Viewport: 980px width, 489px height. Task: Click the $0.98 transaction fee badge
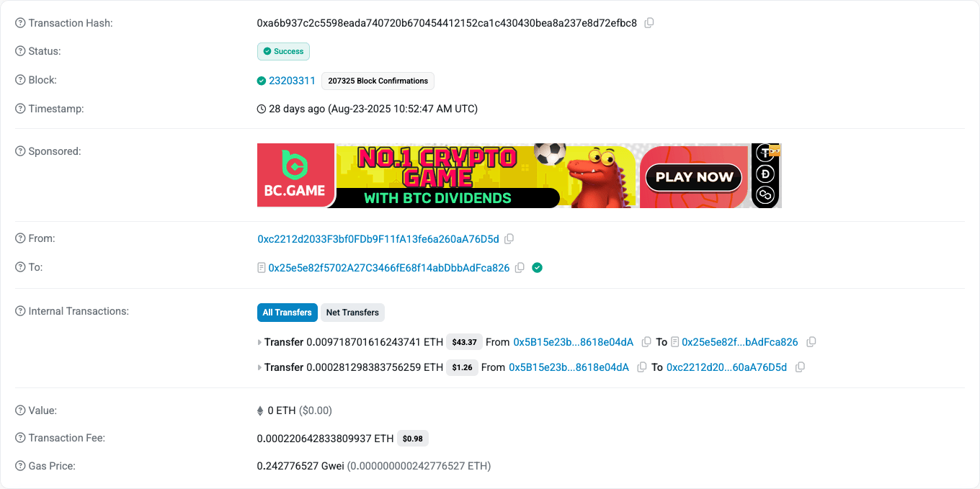coord(413,438)
